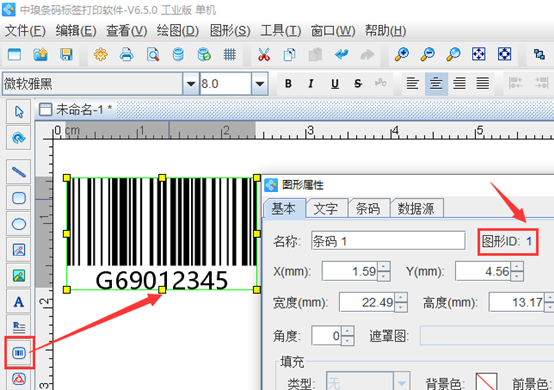The image size is (554, 390).
Task: Click the blue curved arrow tool in sidebar
Action: pos(19,138)
